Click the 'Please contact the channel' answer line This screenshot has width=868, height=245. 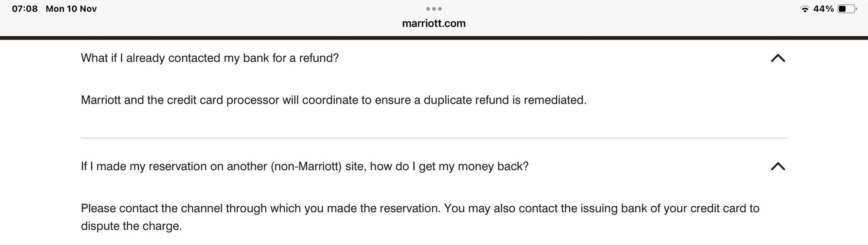point(420,208)
